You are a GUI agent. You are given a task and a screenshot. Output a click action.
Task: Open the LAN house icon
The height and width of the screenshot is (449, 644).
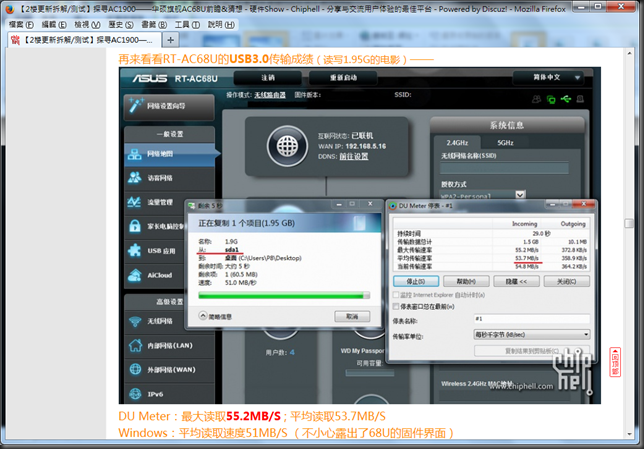pyautogui.click(x=135, y=345)
